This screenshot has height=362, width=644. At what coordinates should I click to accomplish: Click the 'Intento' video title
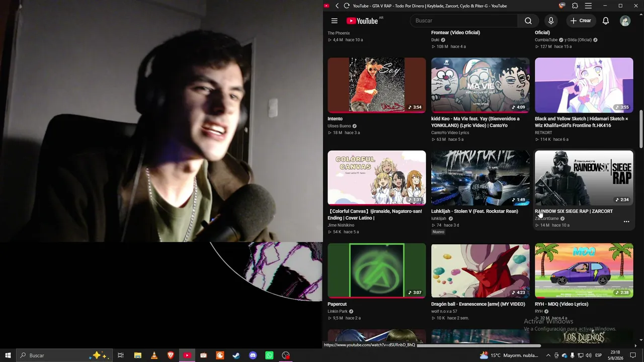click(x=335, y=119)
